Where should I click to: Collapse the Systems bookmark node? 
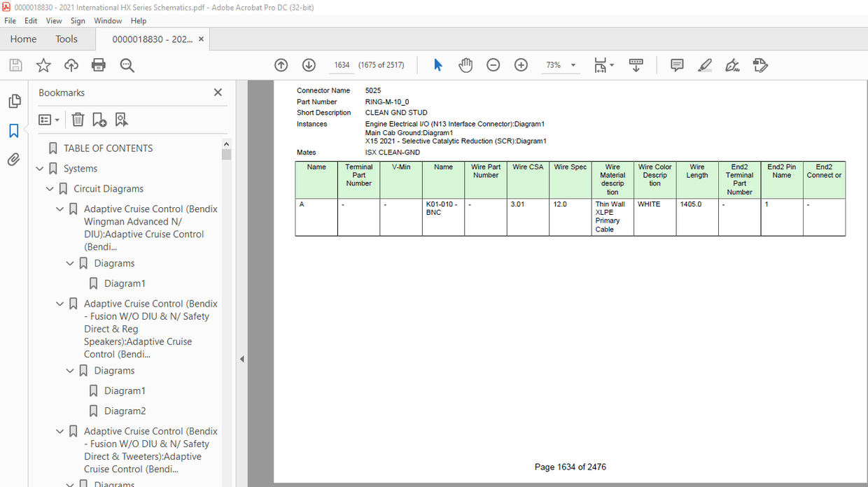click(40, 169)
